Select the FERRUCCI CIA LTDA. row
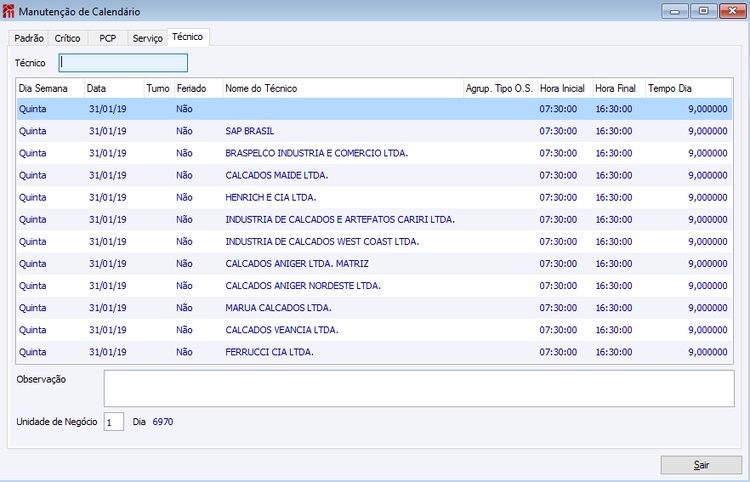Image resolution: width=750 pixels, height=482 pixels. [x=374, y=352]
